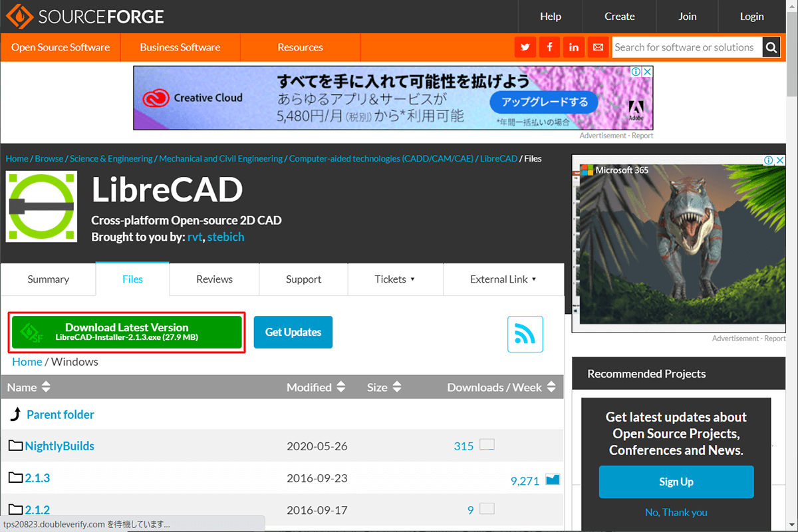Expand the External Link tab dropdown
The width and height of the screenshot is (798, 532).
coord(503,279)
